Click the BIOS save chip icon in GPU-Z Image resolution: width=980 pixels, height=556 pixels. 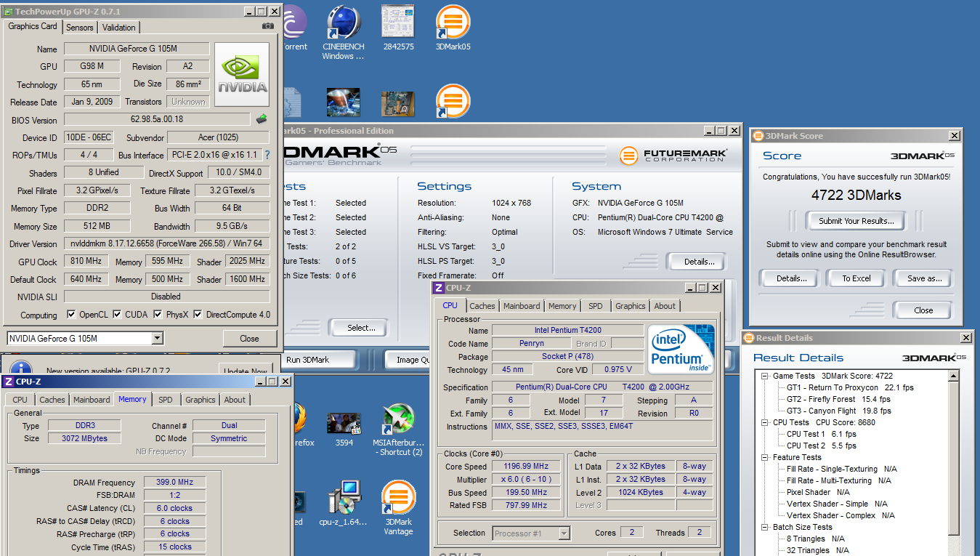tap(262, 119)
